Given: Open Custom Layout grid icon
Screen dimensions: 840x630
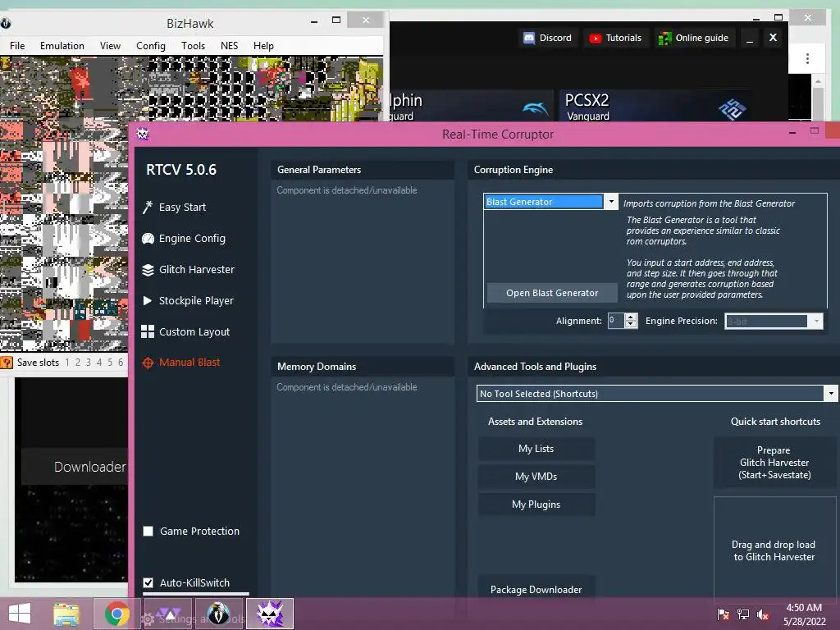Looking at the screenshot, I should click(x=148, y=332).
